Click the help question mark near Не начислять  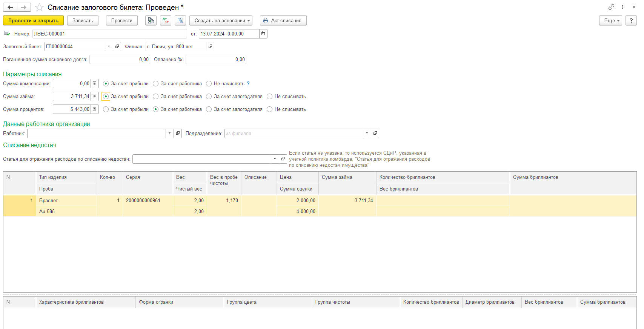(248, 83)
